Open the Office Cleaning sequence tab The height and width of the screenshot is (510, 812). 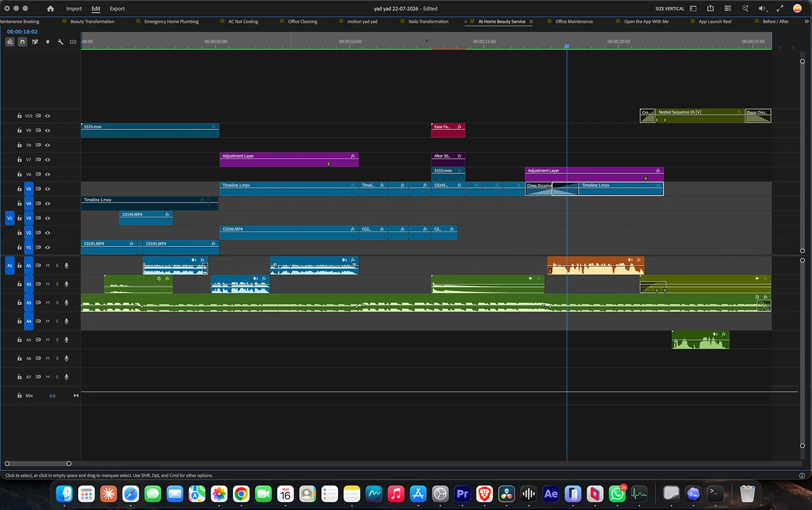(303, 21)
